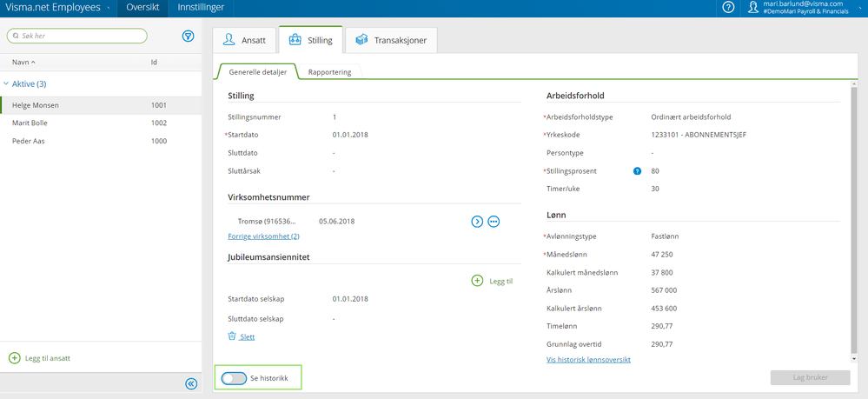This screenshot has width=868, height=399.
Task: Click the Yrkeskode 1233101 - ABONNEMENTSJEF value
Action: [x=699, y=135]
